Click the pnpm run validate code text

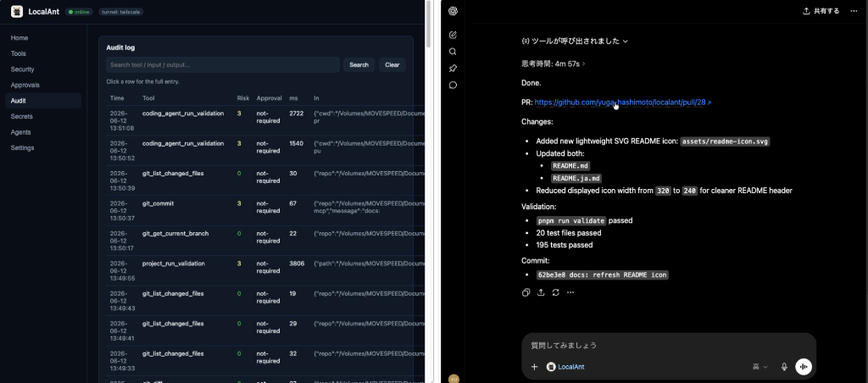click(x=570, y=220)
